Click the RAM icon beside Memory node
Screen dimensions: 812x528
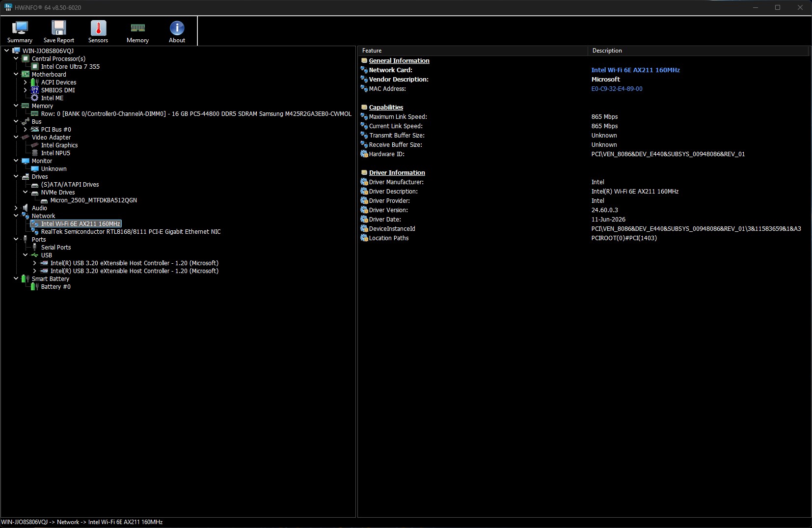click(26, 106)
